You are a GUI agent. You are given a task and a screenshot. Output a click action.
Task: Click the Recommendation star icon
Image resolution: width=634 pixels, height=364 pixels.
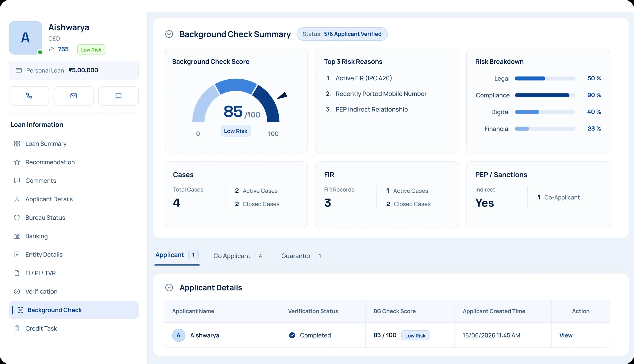[x=17, y=162]
